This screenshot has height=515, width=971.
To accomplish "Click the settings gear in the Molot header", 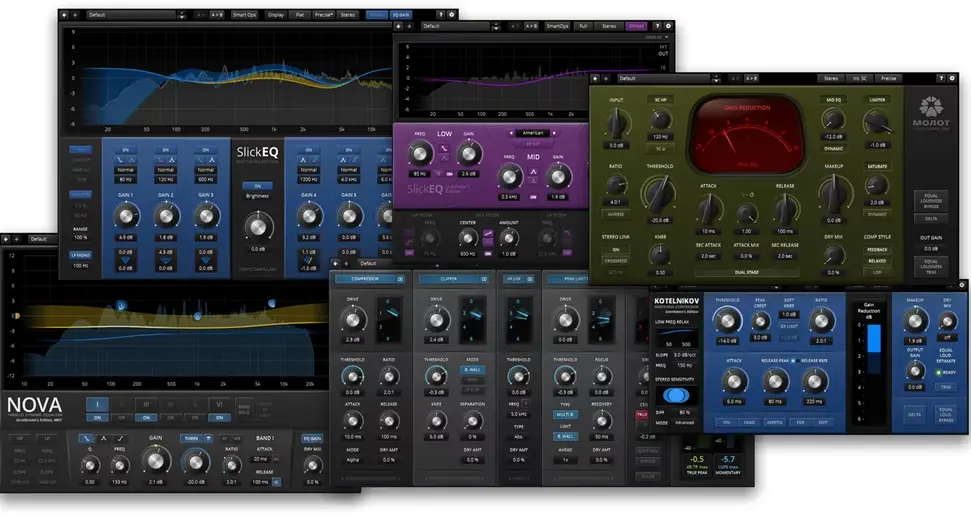I will click(x=952, y=79).
